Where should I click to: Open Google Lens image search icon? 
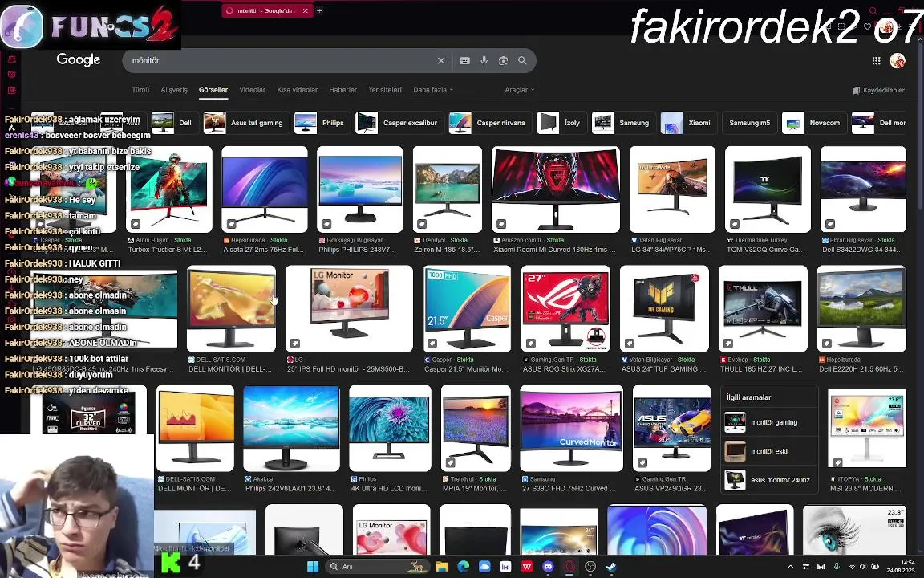pyautogui.click(x=503, y=61)
